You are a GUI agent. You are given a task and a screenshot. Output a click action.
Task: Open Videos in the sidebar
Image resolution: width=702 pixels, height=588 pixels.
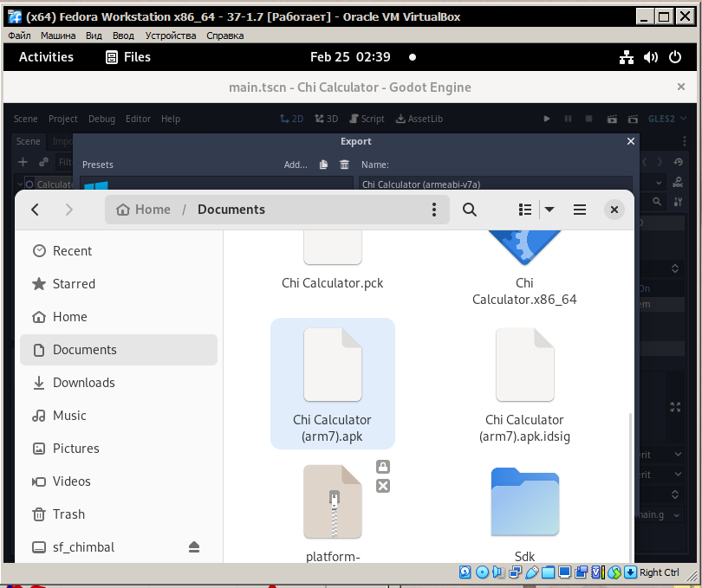[119, 481]
